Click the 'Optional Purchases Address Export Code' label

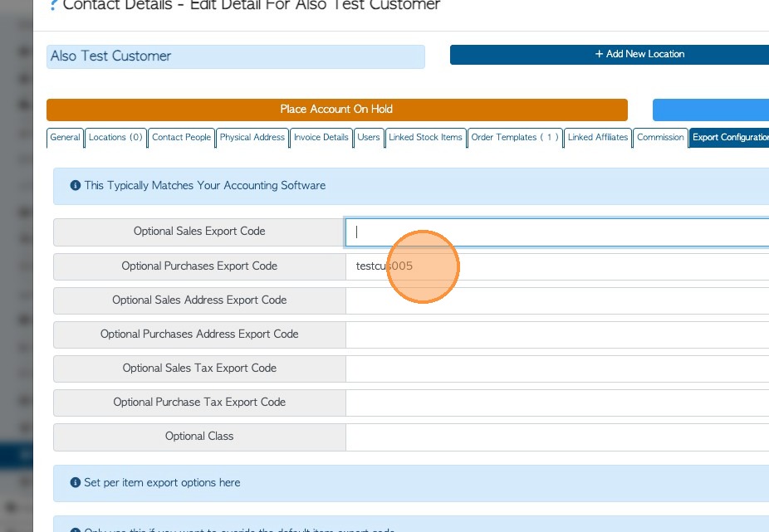(x=199, y=334)
